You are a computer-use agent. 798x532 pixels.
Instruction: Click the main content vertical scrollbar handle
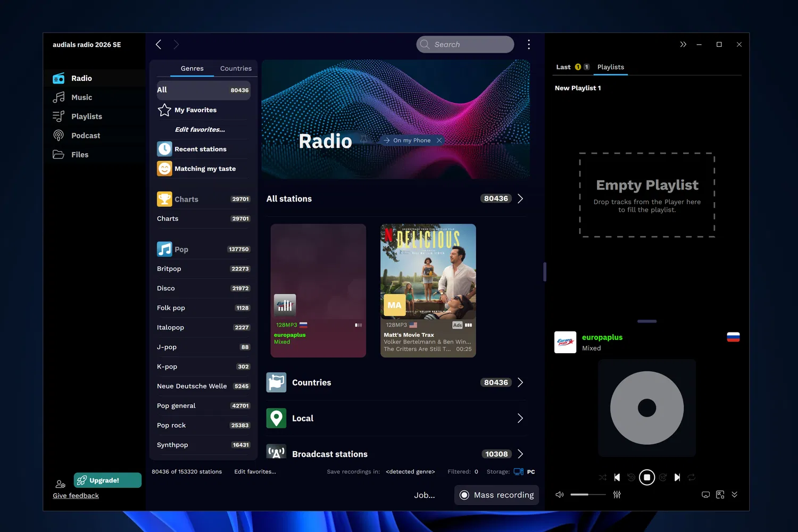545,272
